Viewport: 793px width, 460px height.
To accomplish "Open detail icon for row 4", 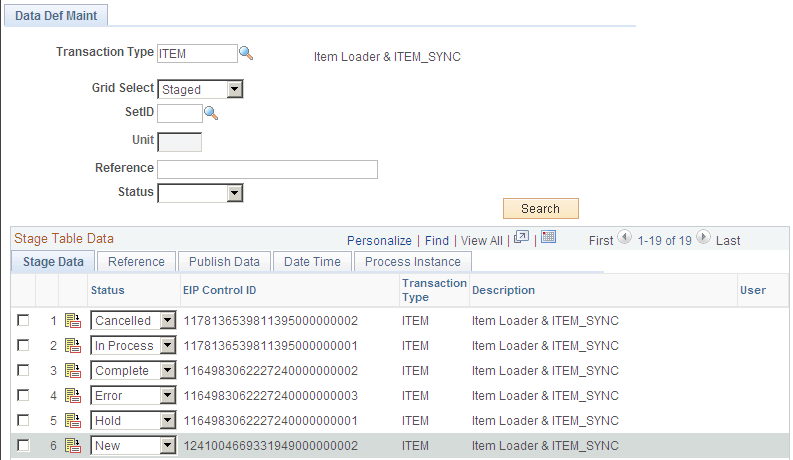I will coord(73,395).
